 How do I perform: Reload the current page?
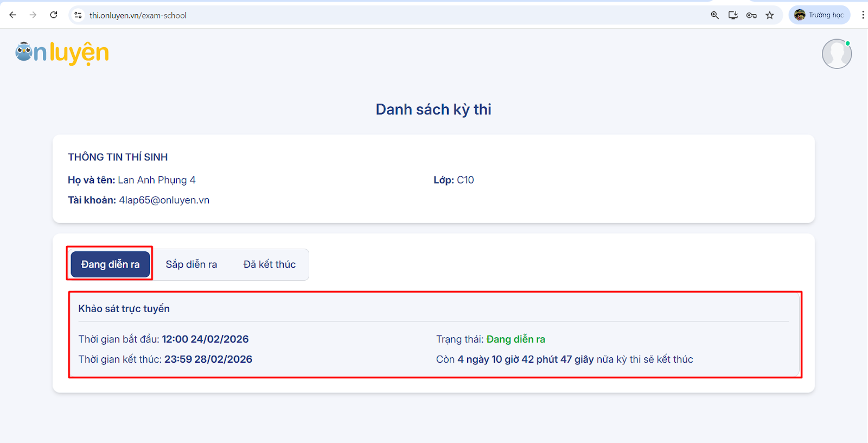[54, 15]
